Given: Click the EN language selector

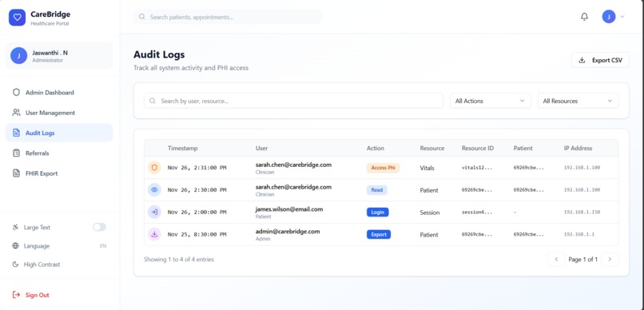Looking at the screenshot, I should point(103,246).
